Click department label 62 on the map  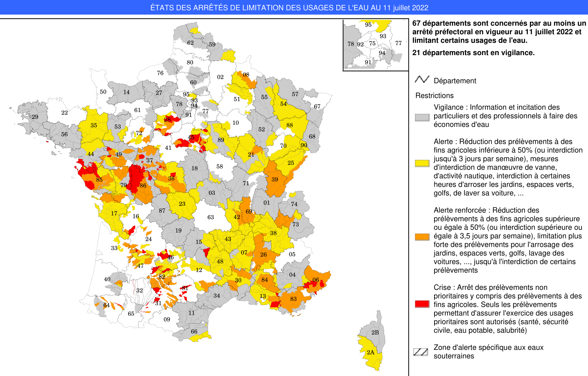click(x=190, y=43)
